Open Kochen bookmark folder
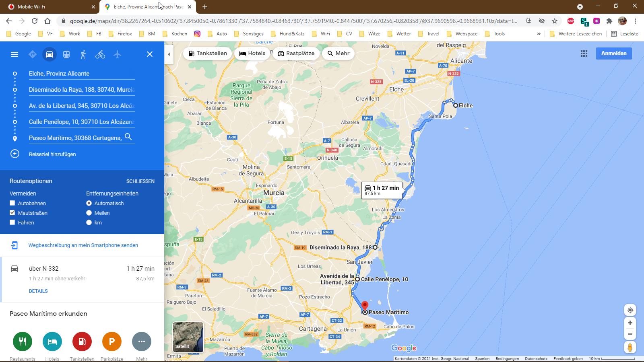644x362 pixels. (175, 34)
